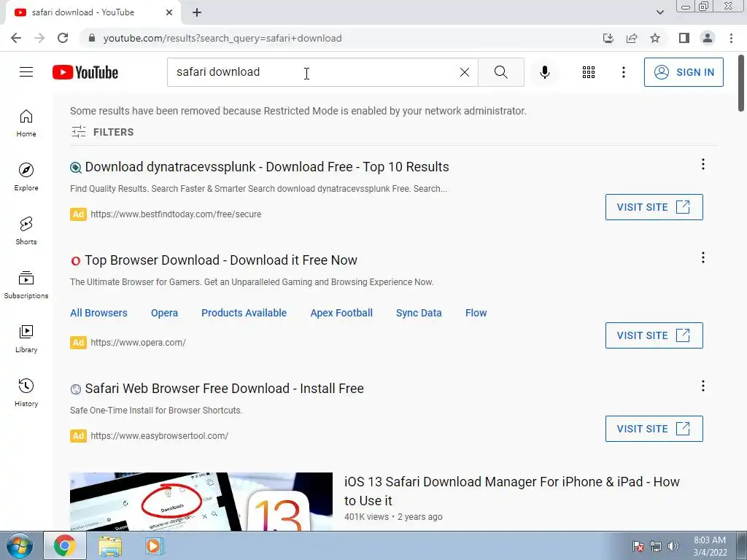
Task: Open Safari Web Browser Free Download title
Action: 225,389
